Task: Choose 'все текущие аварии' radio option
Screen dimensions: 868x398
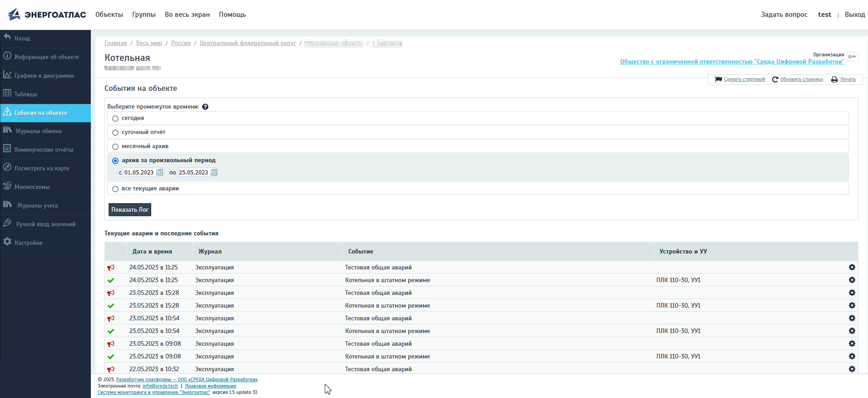Action: click(x=115, y=189)
